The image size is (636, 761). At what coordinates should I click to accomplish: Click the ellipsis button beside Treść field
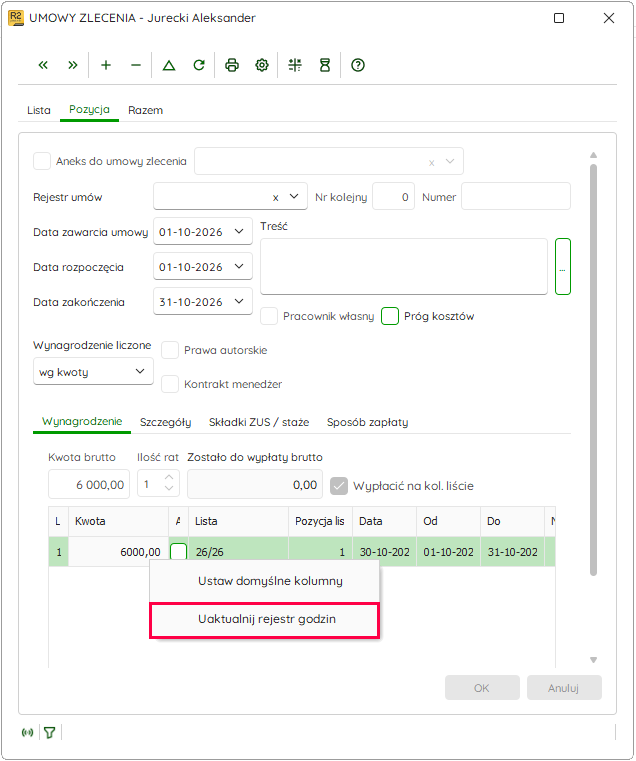[563, 266]
